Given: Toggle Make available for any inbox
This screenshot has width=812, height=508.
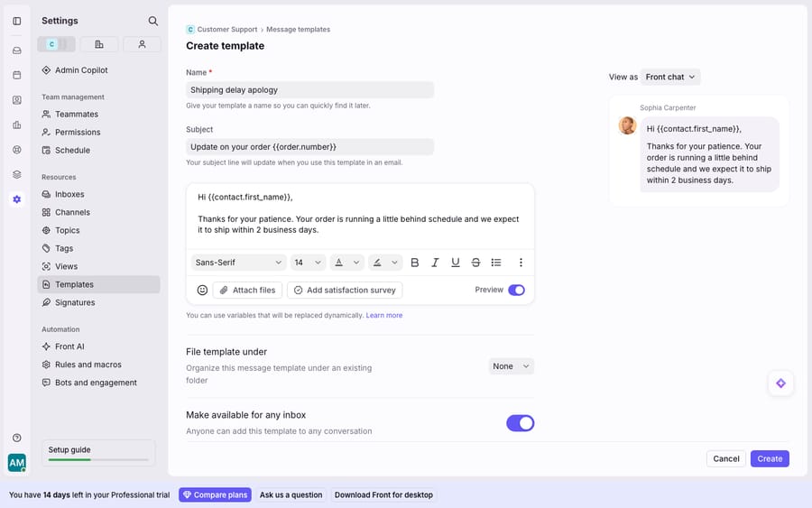Looking at the screenshot, I should (x=520, y=423).
